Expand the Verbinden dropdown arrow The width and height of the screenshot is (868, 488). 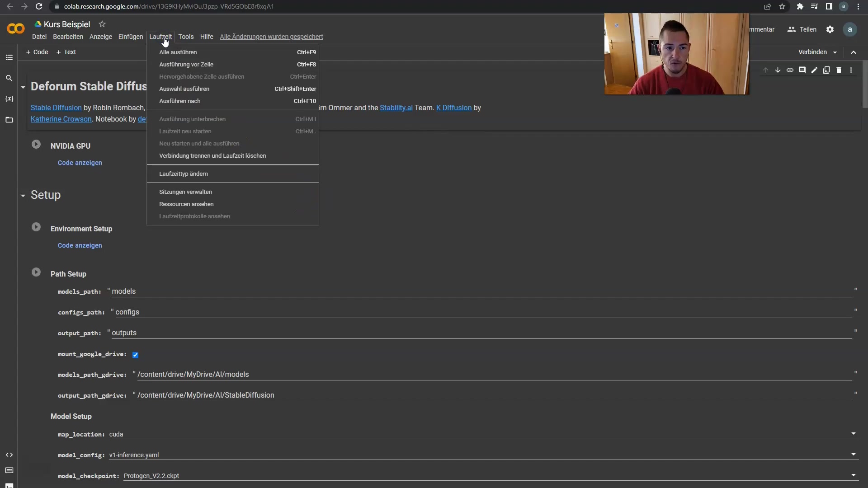835,52
